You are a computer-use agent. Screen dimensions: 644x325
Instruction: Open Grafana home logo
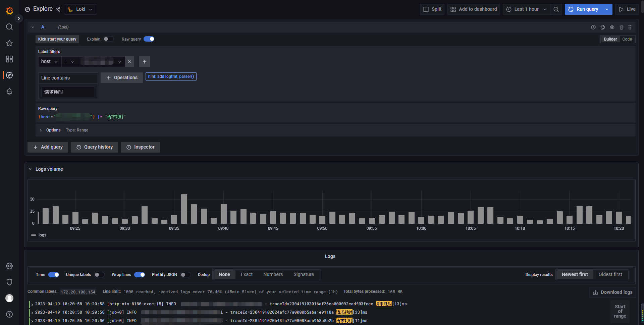pyautogui.click(x=9, y=11)
